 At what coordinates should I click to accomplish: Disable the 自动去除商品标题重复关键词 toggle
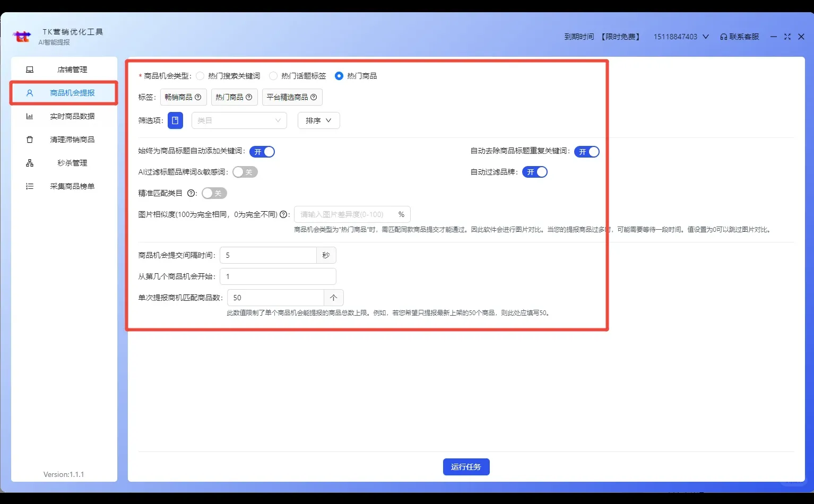pos(586,152)
